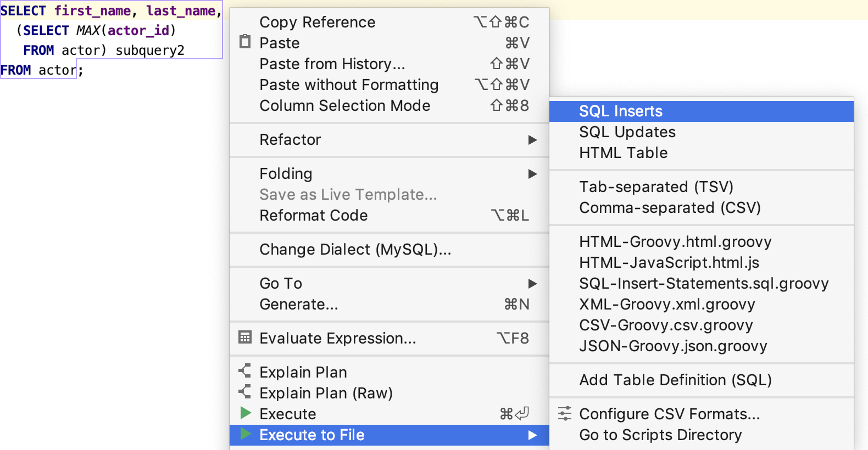868x450 pixels.
Task: Open Go to Scripts Directory
Action: pyautogui.click(x=660, y=435)
